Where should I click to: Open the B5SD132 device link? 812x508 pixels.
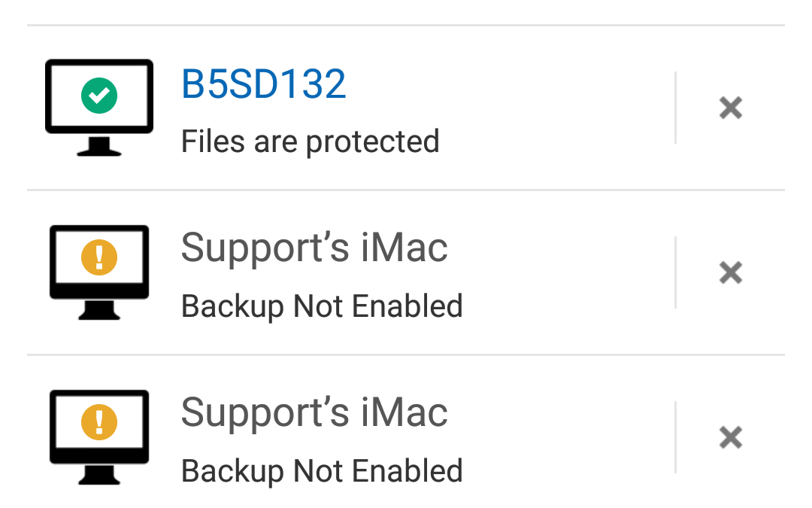click(x=263, y=84)
